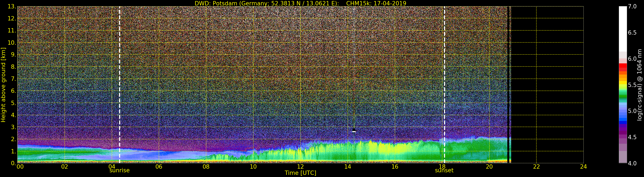Click the '5.5' value on the colorbar
This screenshot has width=644, height=177.
click(x=632, y=85)
